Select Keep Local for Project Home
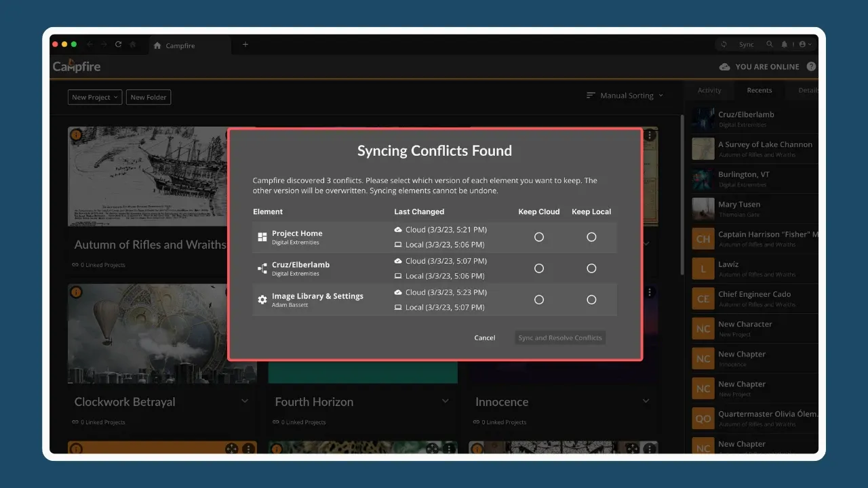Image resolution: width=868 pixels, height=488 pixels. [591, 237]
